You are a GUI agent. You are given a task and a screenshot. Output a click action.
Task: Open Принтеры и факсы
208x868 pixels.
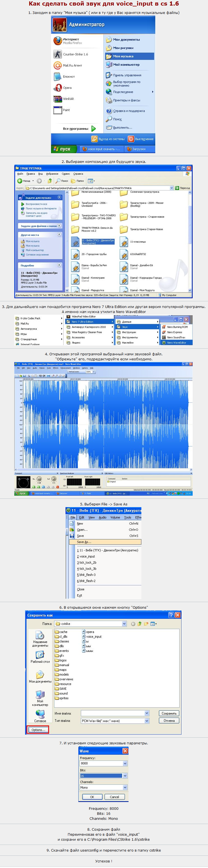[x=124, y=100]
